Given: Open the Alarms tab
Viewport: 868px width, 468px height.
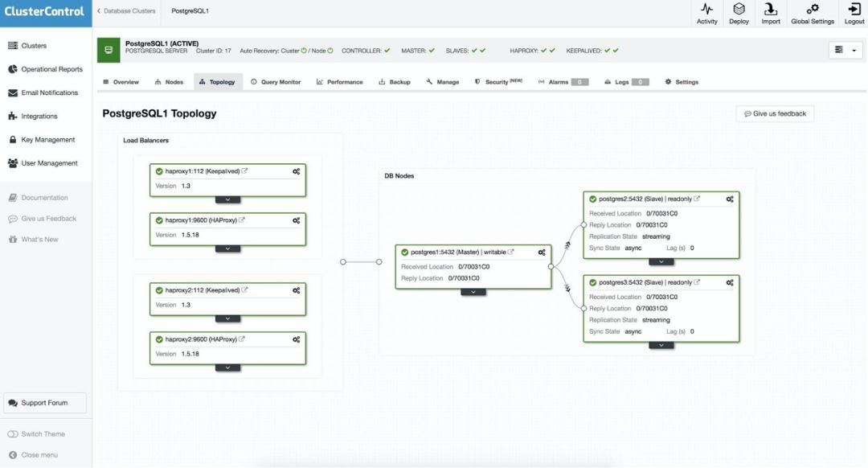Looking at the screenshot, I should tap(563, 82).
